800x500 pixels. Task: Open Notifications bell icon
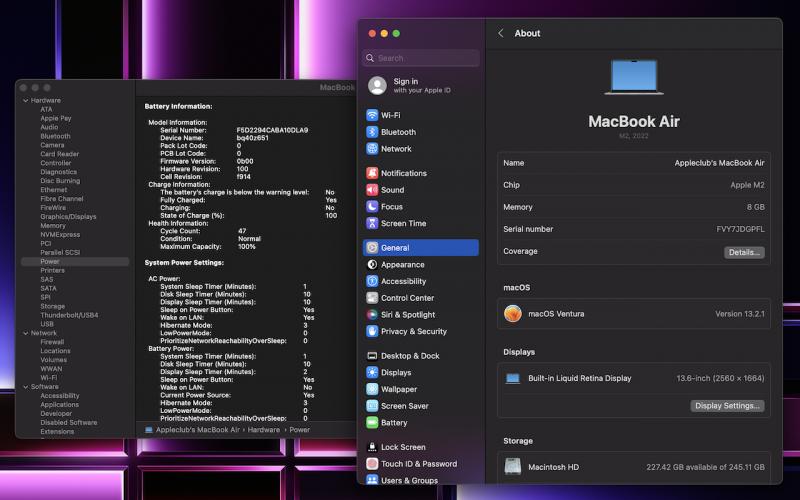(x=372, y=173)
